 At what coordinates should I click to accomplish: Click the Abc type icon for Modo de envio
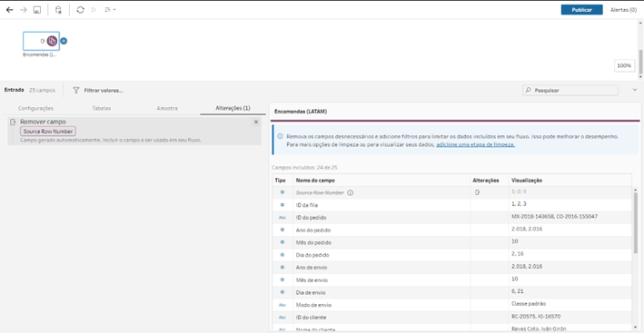(x=282, y=305)
